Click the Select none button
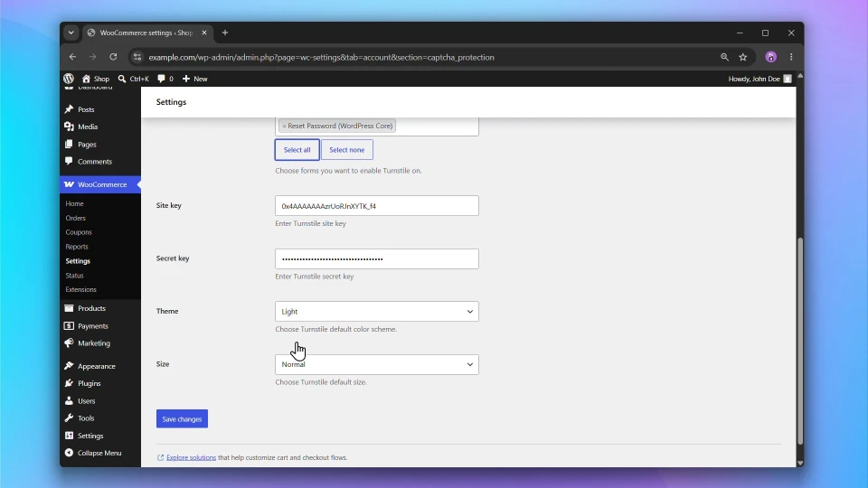Viewport: 868px width, 488px height. pos(347,150)
